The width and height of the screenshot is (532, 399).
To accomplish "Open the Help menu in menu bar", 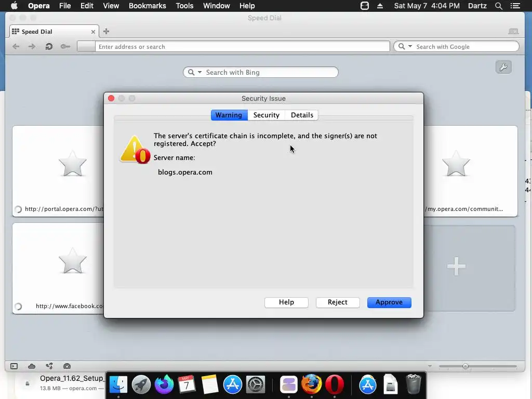I will pos(247,6).
